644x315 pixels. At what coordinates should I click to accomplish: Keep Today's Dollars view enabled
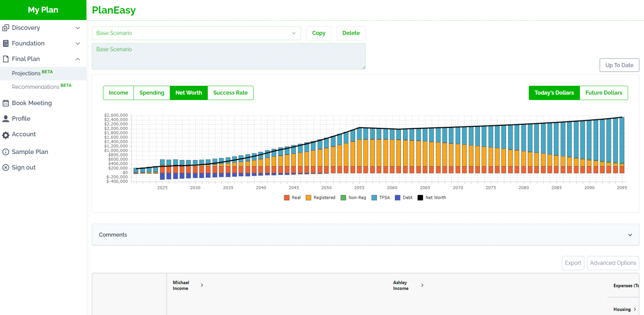(554, 93)
